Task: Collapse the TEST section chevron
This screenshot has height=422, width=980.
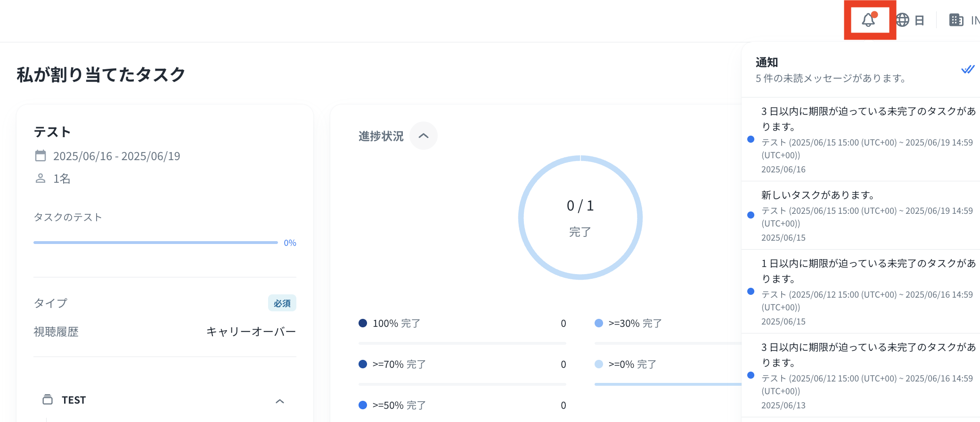Action: click(279, 401)
